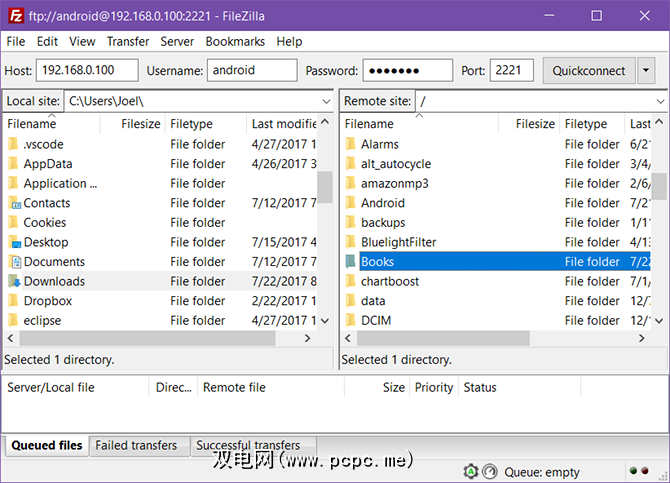The height and width of the screenshot is (483, 670).
Task: Click the Port input field
Action: click(511, 70)
